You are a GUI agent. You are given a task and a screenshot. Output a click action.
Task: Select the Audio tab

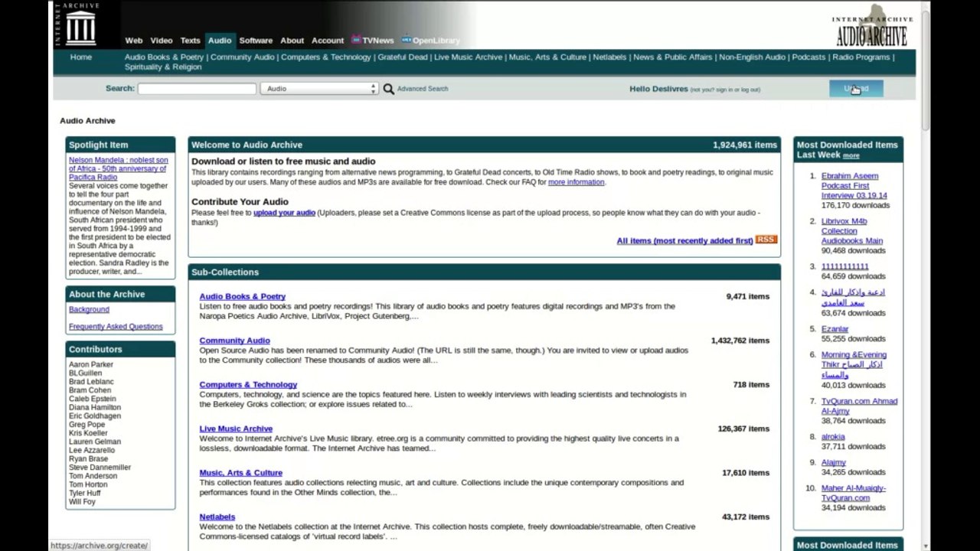click(x=220, y=41)
